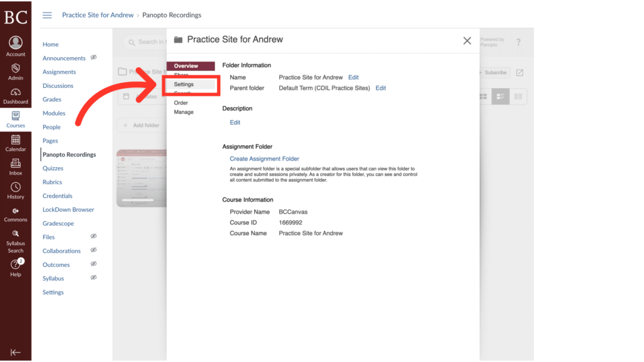Toggle Syllabus hidden eye icon
644x362 pixels.
pos(94,277)
